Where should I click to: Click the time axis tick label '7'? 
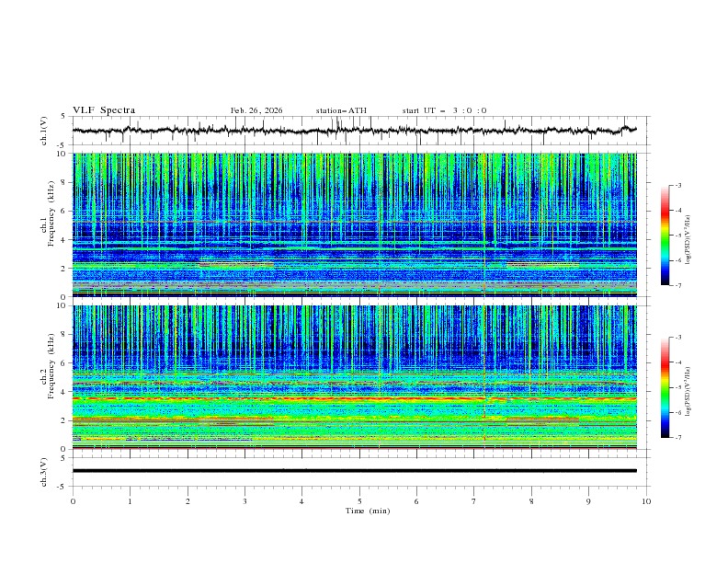pos(474,501)
